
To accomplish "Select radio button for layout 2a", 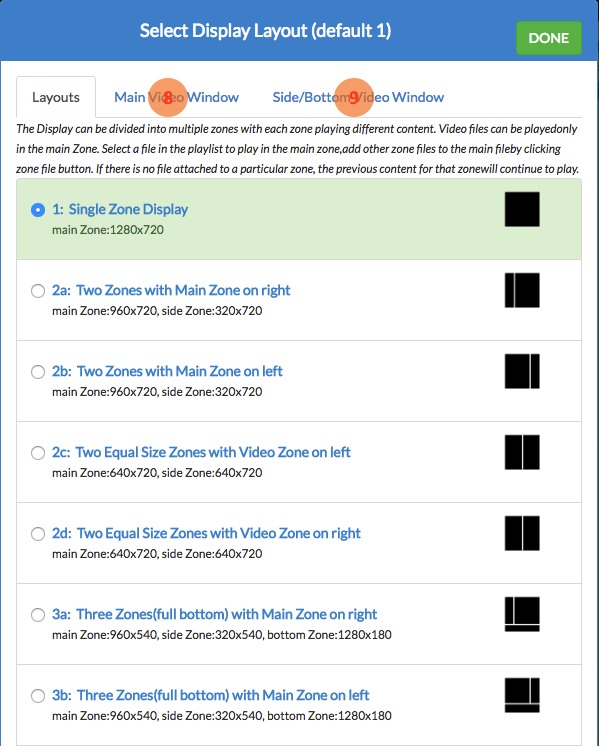I will click(38, 291).
